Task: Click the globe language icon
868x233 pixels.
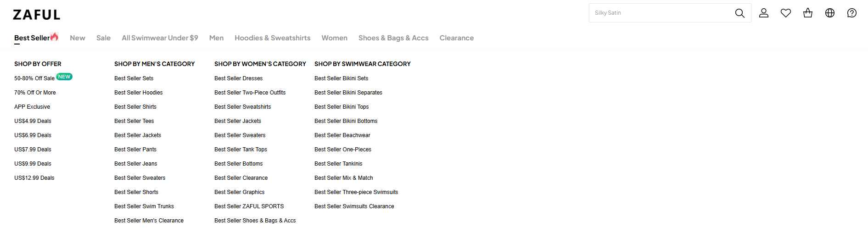Action: click(830, 13)
